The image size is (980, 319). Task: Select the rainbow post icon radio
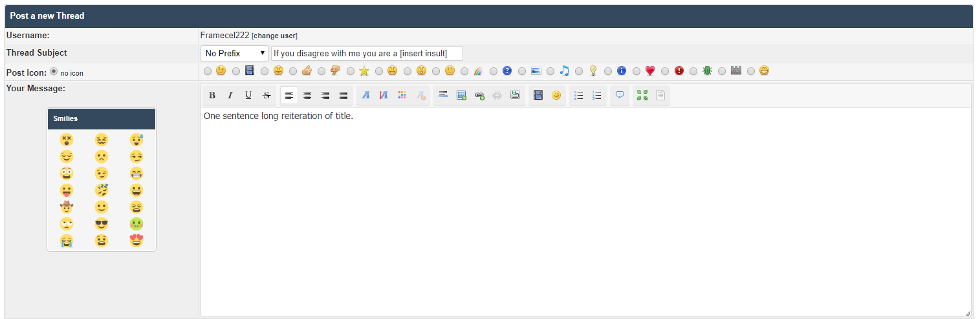click(x=465, y=71)
